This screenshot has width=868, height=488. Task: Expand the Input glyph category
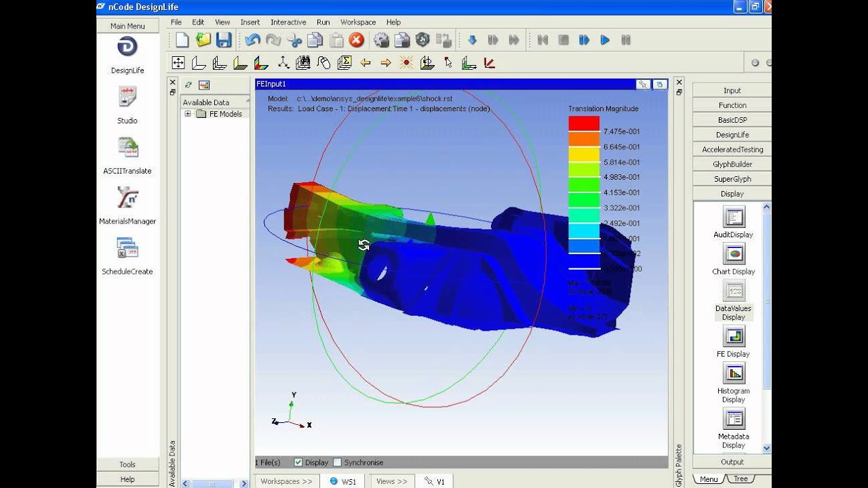pos(732,90)
